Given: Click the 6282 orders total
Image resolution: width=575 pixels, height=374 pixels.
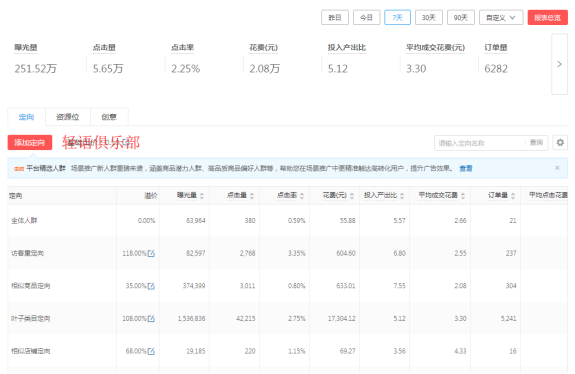Looking at the screenshot, I should tap(496, 69).
